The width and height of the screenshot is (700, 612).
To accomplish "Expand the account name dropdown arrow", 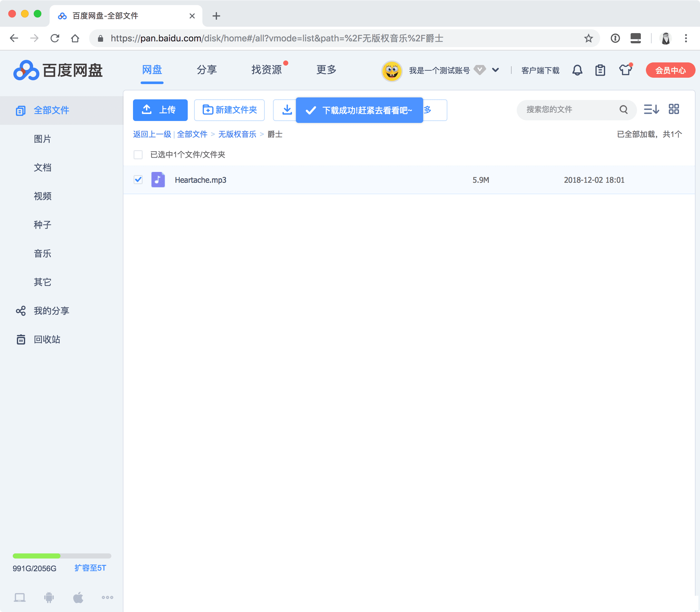I will pyautogui.click(x=495, y=70).
